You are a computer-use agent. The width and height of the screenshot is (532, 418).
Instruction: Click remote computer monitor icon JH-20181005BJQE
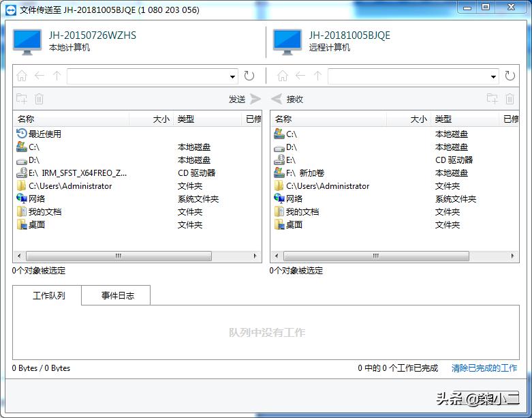coord(287,42)
